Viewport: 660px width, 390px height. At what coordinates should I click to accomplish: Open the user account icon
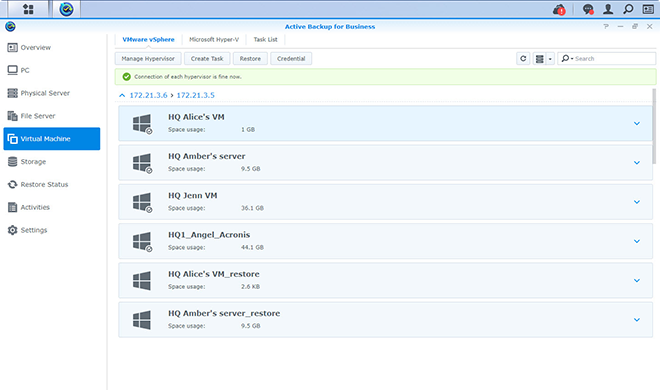pos(608,9)
